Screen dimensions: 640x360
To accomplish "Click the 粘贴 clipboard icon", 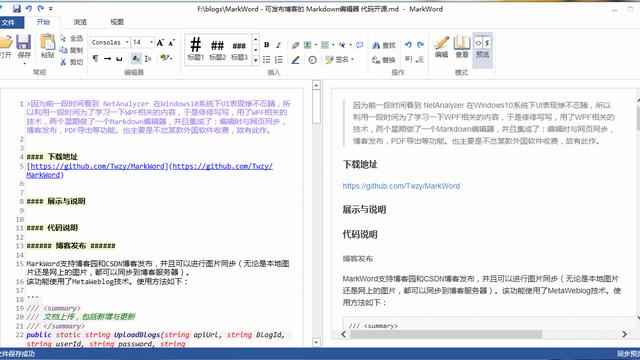I will 47,42.
